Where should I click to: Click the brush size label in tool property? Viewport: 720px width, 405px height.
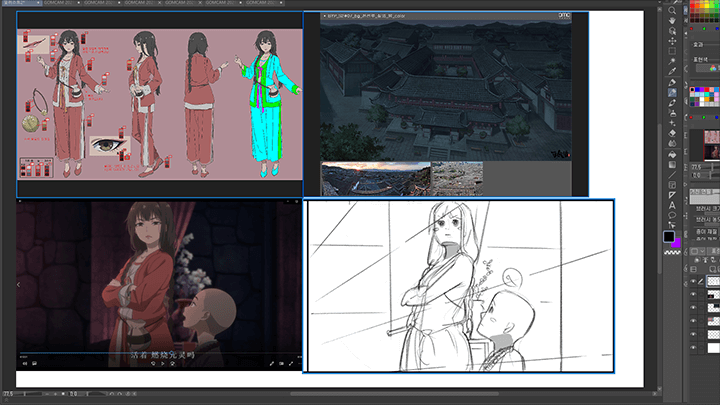(x=708, y=209)
